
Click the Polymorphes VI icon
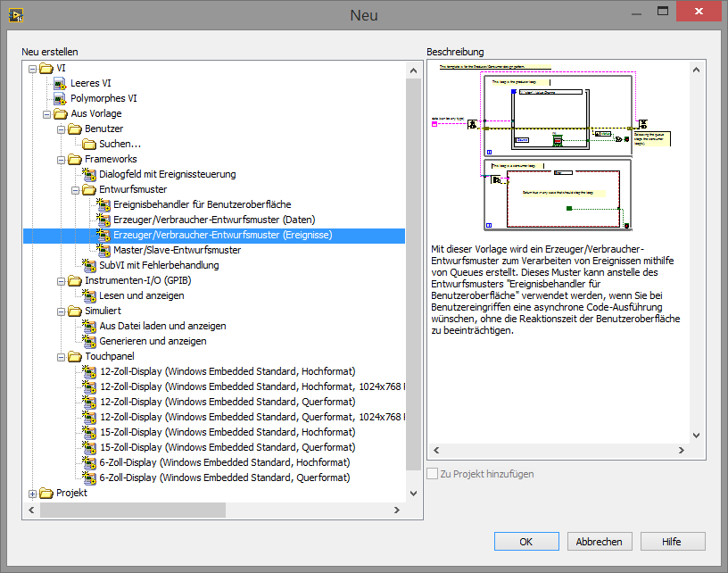61,98
